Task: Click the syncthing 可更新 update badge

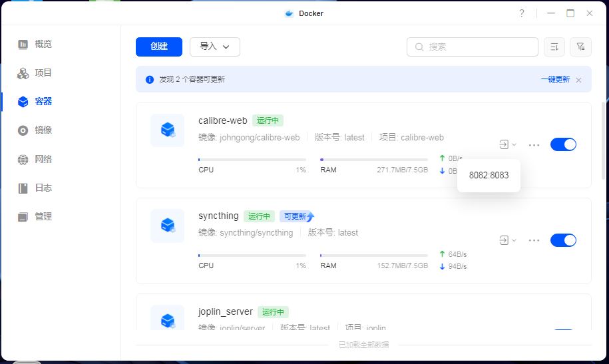Action: [296, 216]
